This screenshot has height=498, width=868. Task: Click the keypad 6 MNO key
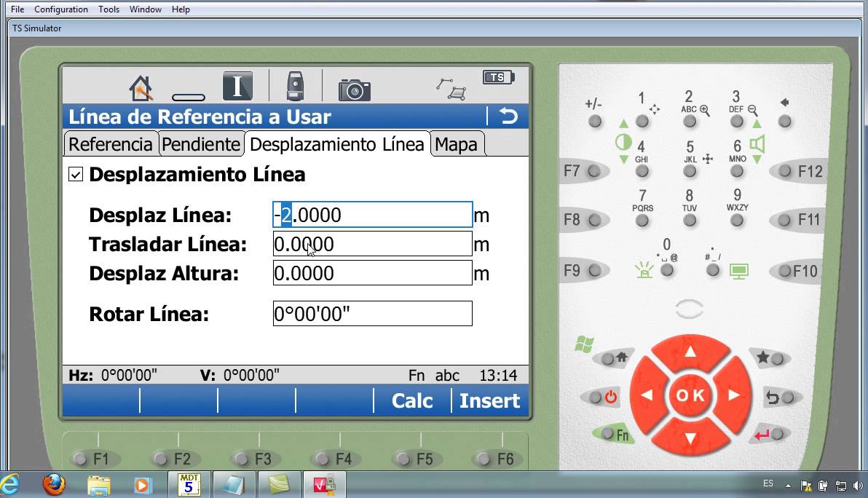(x=737, y=171)
